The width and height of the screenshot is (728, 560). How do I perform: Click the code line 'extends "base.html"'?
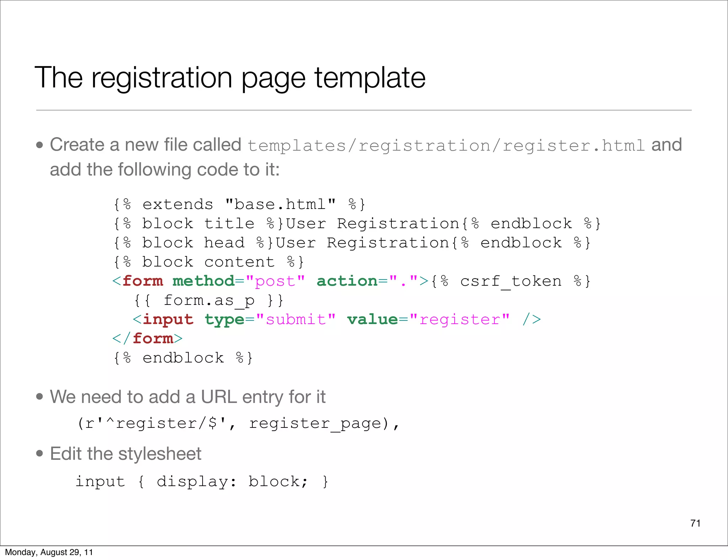click(x=239, y=204)
